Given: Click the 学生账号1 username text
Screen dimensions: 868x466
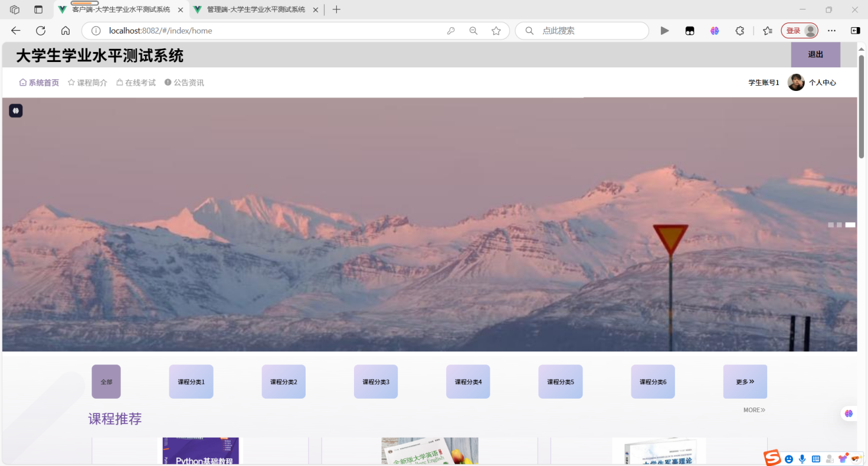Looking at the screenshot, I should [x=764, y=83].
